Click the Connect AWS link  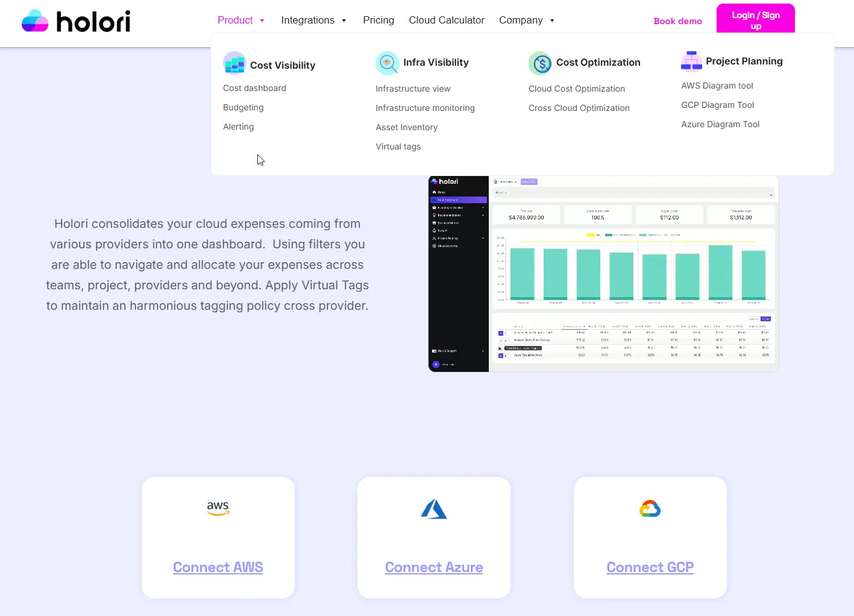218,567
